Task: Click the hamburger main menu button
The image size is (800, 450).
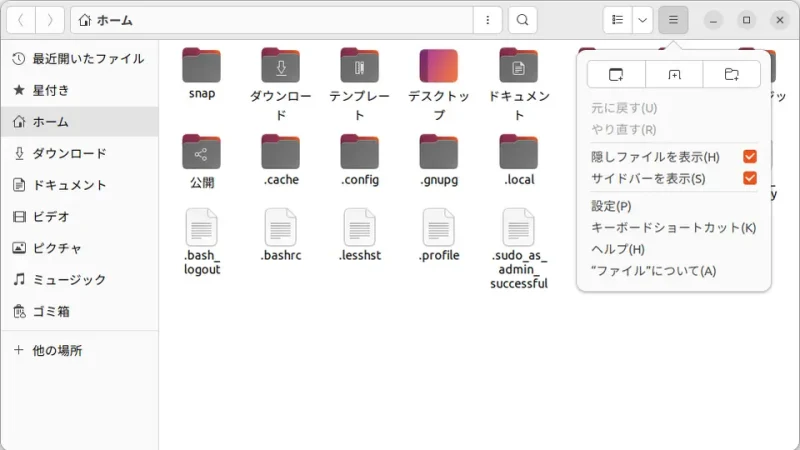Action: (673, 20)
